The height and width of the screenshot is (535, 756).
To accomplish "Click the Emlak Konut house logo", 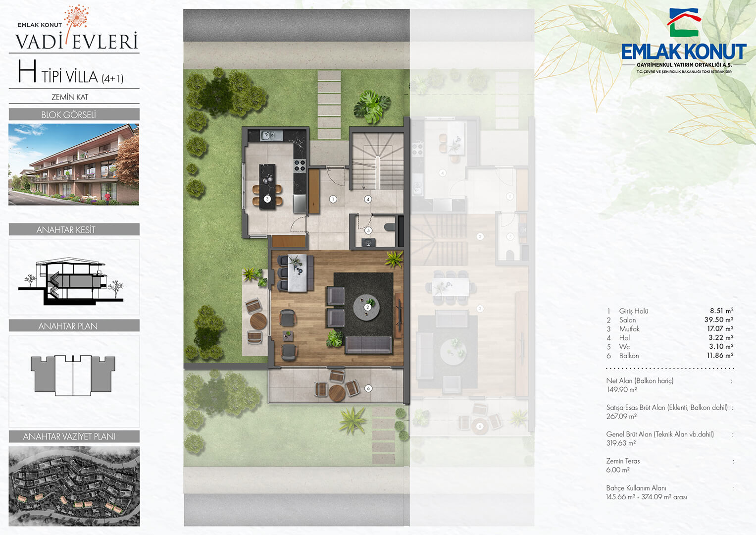I will click(684, 23).
